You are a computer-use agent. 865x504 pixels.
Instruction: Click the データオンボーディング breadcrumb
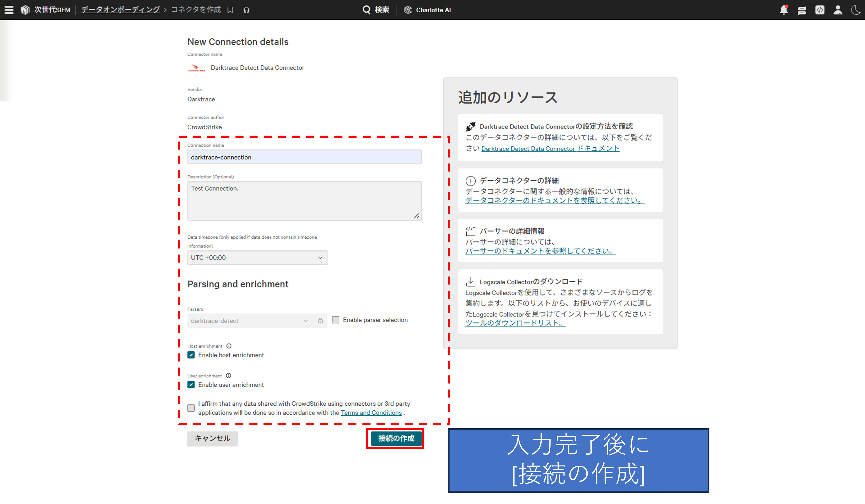tap(120, 10)
